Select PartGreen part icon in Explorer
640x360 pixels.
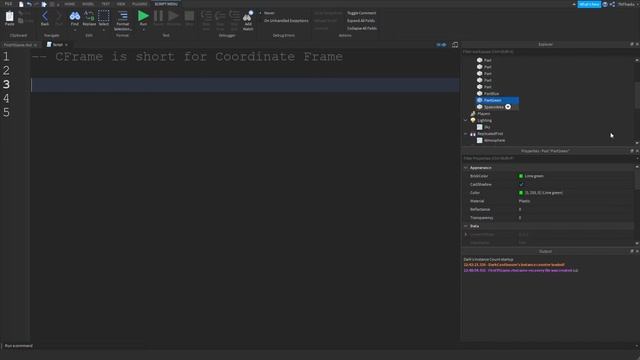click(x=480, y=100)
